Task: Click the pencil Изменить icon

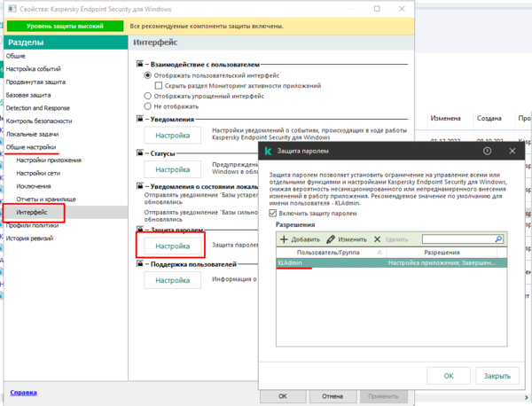Action: (x=332, y=238)
